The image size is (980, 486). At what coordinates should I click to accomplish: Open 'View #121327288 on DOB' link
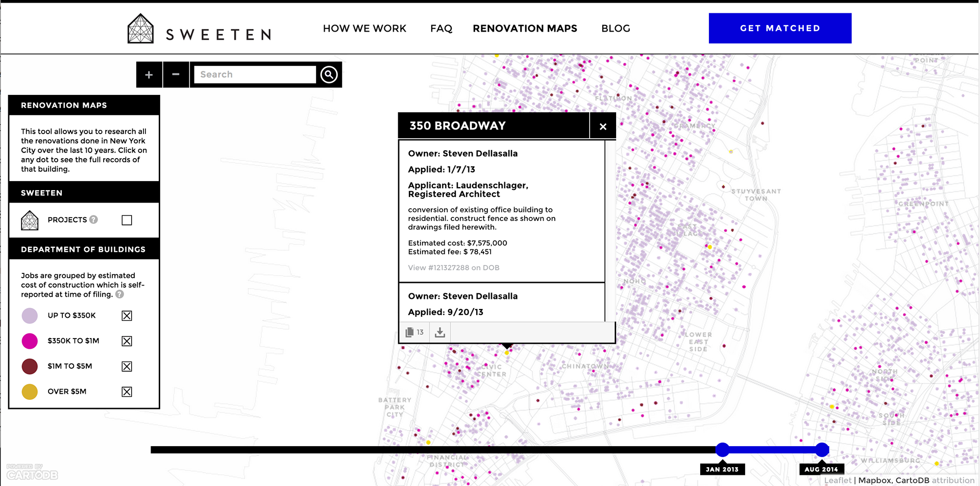[454, 268]
